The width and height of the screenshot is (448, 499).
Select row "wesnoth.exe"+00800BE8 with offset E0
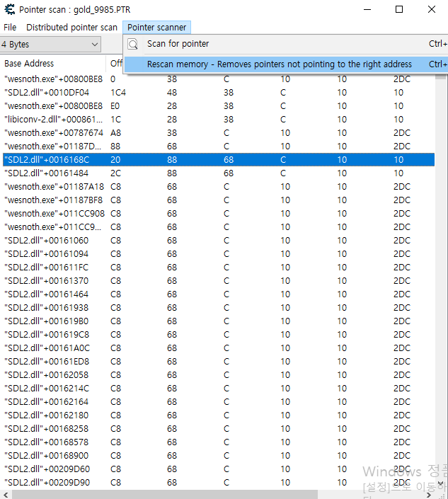point(219,106)
